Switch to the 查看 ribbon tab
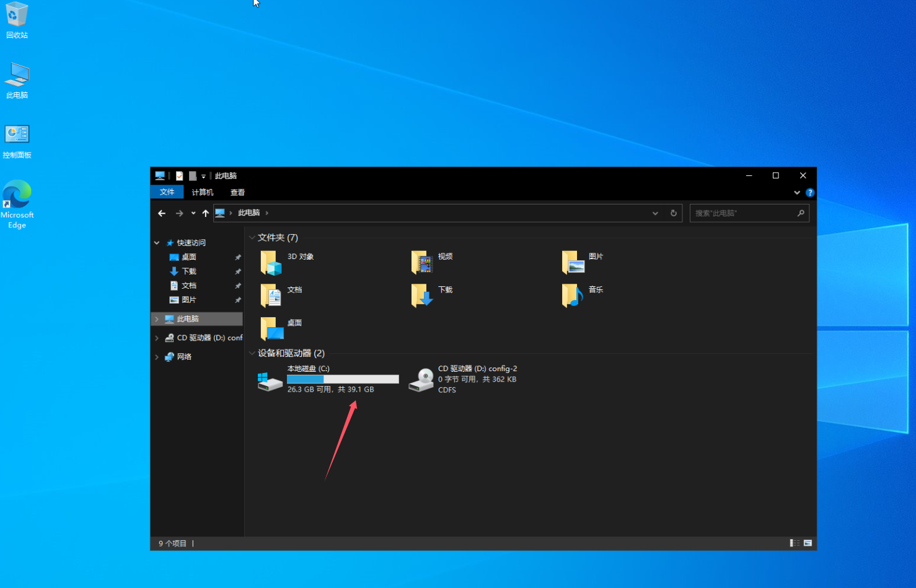The height and width of the screenshot is (588, 916). 237,192
